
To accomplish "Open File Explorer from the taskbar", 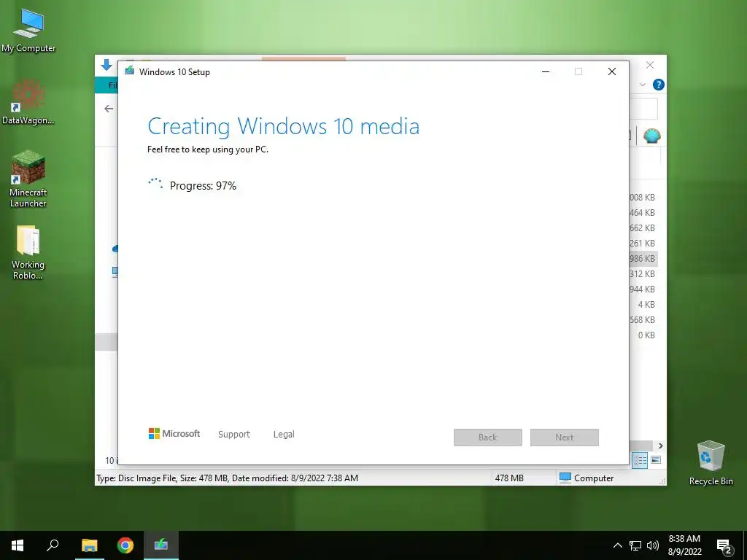I will click(x=89, y=545).
